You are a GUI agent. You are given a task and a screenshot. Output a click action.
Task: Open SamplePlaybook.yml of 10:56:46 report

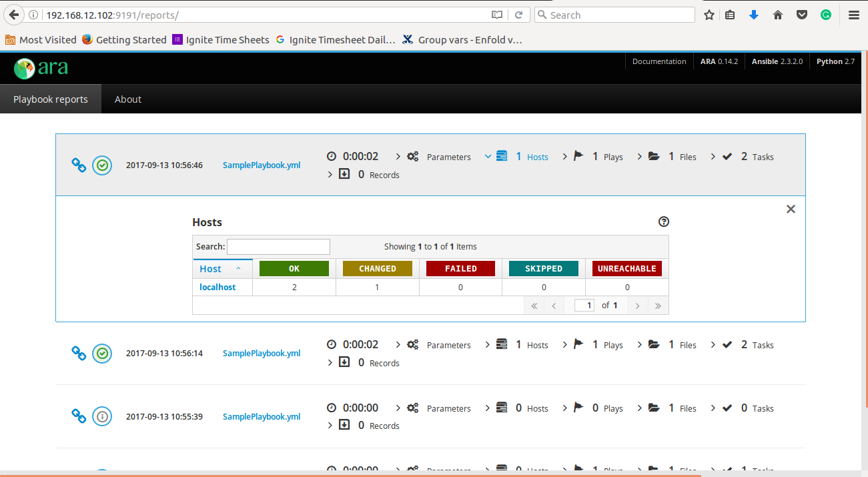coord(262,165)
